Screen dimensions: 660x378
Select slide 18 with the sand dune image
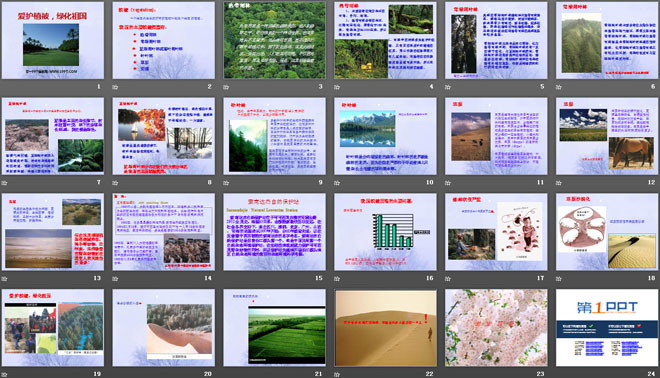pos(607,232)
